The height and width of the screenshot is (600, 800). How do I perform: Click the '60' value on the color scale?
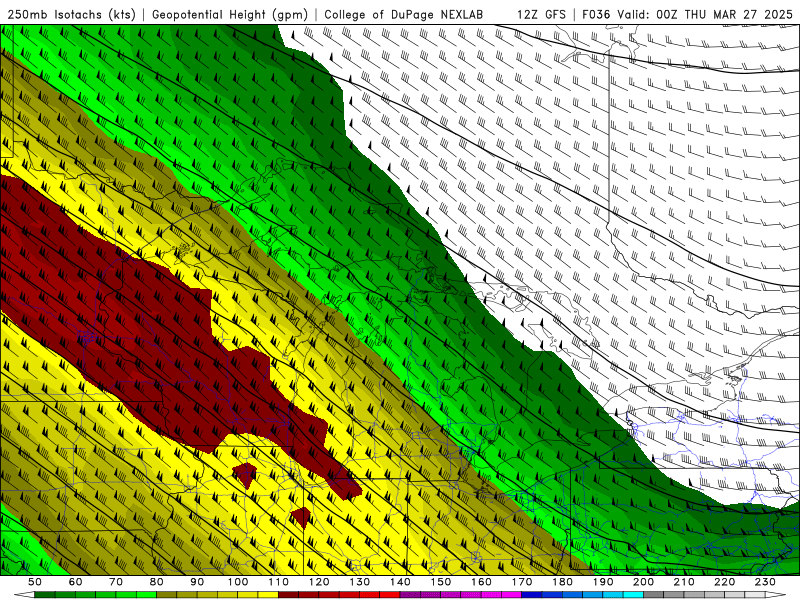(76, 582)
